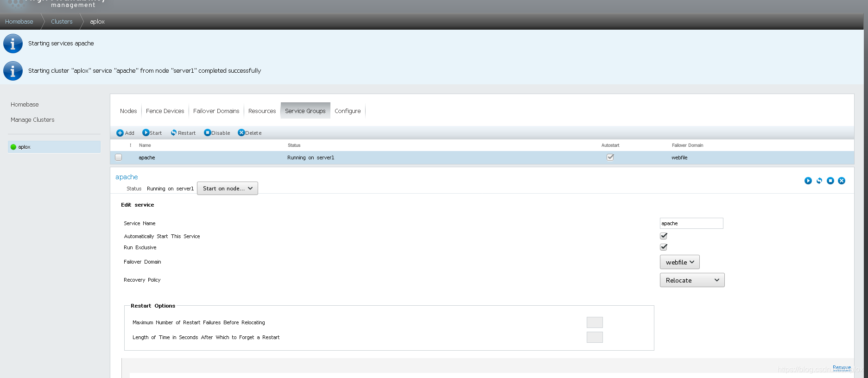The width and height of the screenshot is (868, 378).
Task: Open Homebase in left sidebar
Action: [25, 105]
